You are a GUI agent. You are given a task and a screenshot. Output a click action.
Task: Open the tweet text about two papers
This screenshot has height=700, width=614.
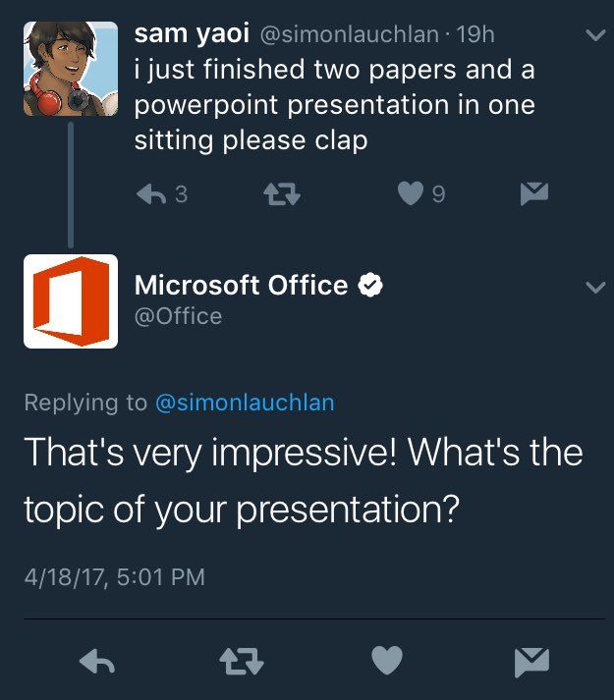coord(335,105)
